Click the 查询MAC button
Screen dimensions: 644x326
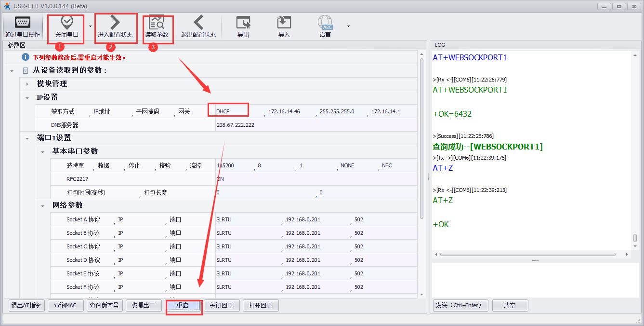point(65,305)
